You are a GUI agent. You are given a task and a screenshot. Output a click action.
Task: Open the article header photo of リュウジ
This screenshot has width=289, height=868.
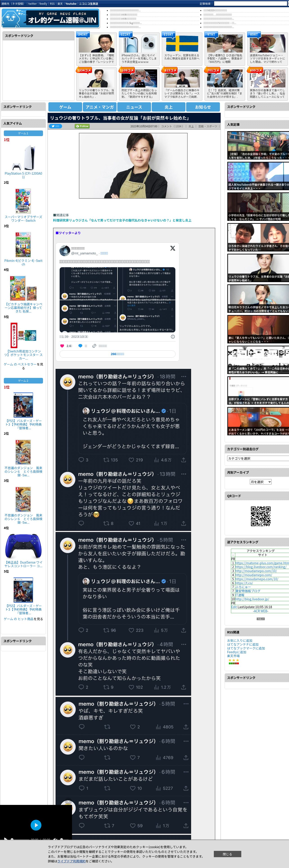point(133,165)
